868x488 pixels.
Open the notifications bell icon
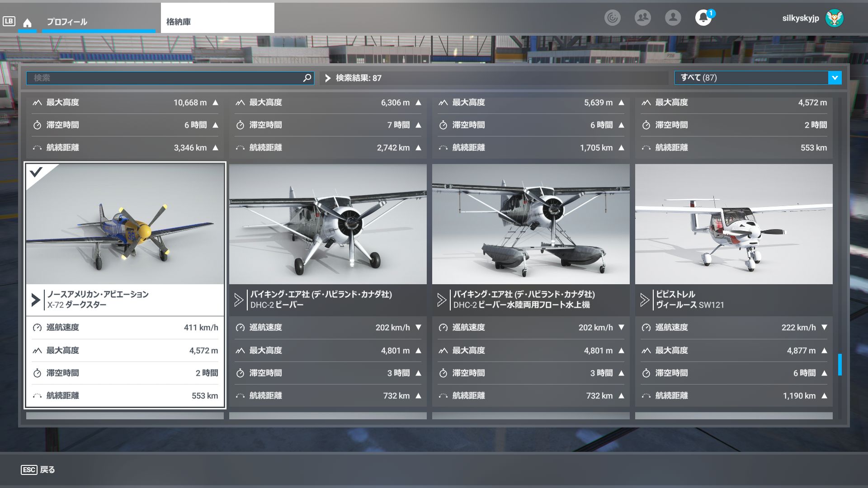point(703,18)
